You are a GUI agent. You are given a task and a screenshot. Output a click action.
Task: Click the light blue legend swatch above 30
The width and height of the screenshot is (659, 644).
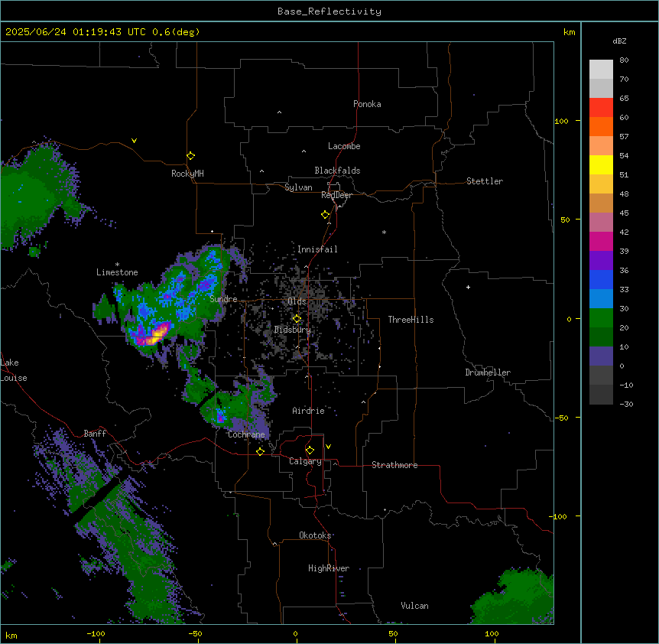pyautogui.click(x=601, y=299)
